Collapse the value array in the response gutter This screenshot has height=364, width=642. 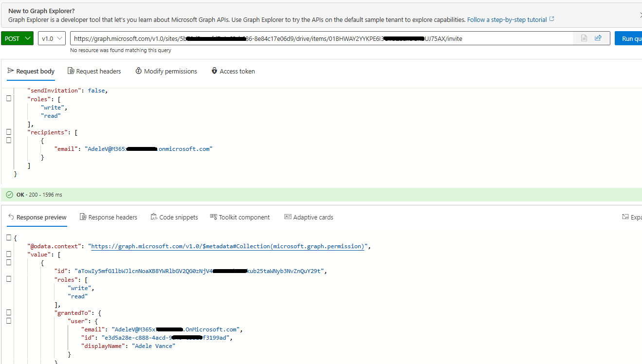coord(8,254)
